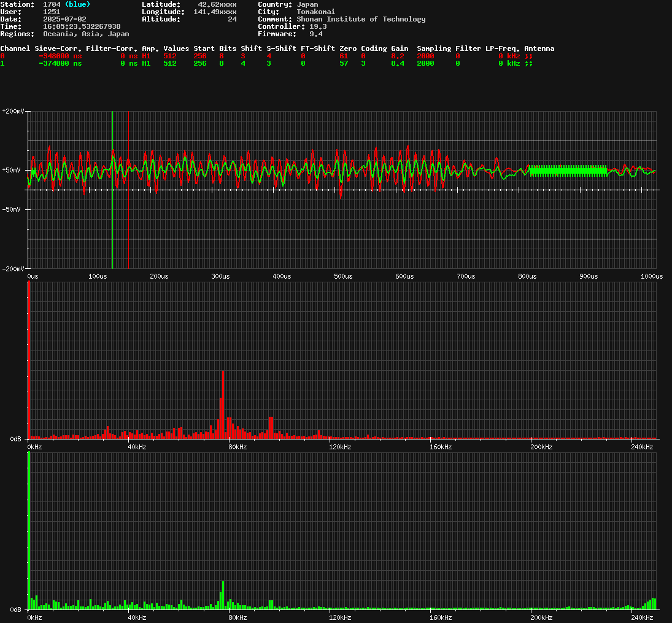Click the "LP-Freq." column header
The width and height of the screenshot is (672, 623).
point(503,48)
